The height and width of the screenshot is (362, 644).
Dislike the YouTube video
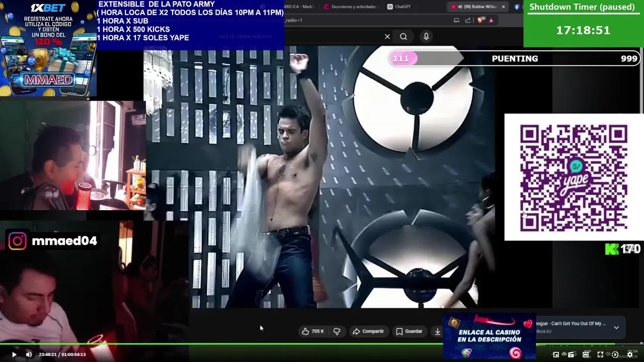(x=337, y=331)
